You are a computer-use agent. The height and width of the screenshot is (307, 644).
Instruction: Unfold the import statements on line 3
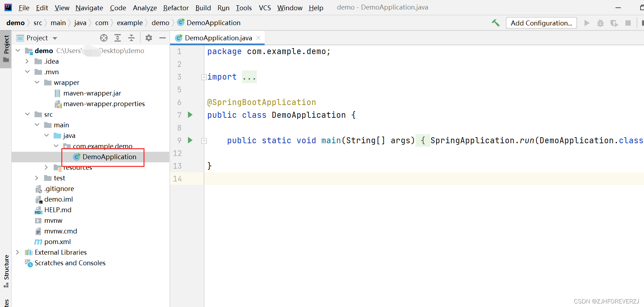coord(204,77)
